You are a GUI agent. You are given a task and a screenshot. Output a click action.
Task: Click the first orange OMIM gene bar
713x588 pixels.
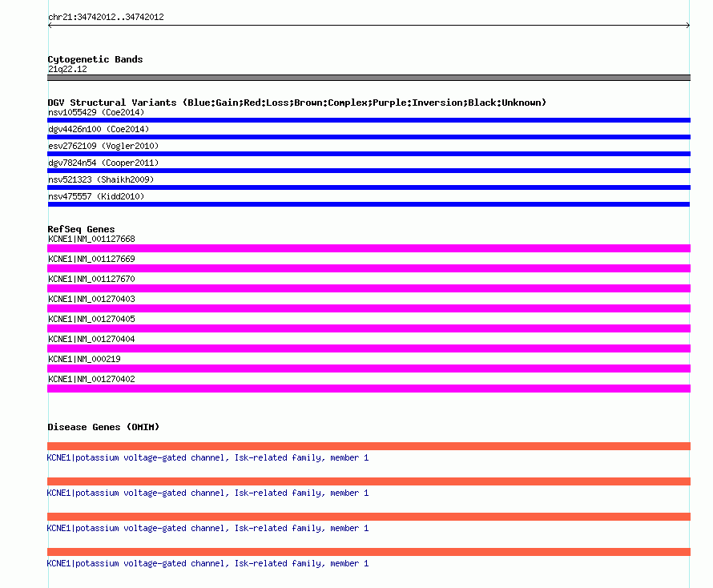click(369, 446)
